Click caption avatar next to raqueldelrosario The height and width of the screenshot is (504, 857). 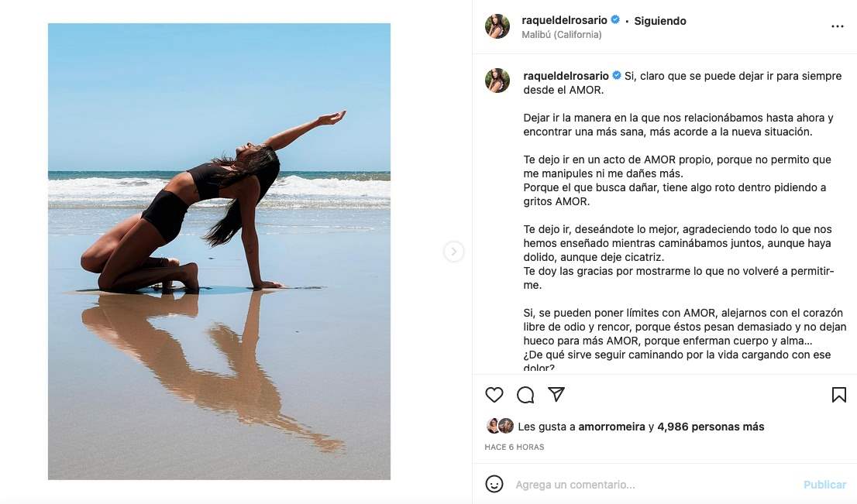tap(497, 81)
